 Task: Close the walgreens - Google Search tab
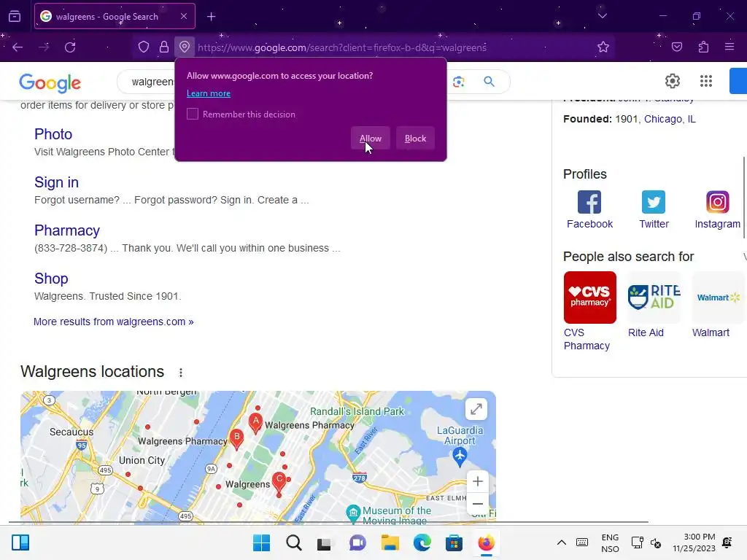(x=184, y=16)
